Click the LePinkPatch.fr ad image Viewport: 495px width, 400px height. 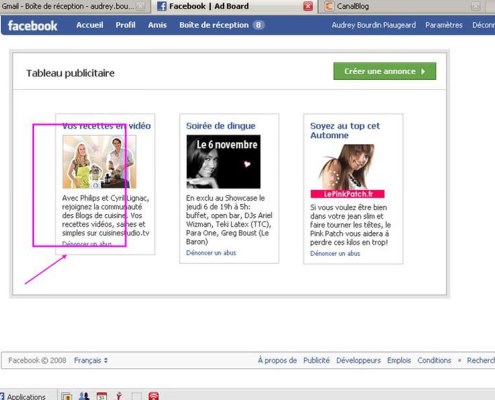pyautogui.click(x=347, y=171)
